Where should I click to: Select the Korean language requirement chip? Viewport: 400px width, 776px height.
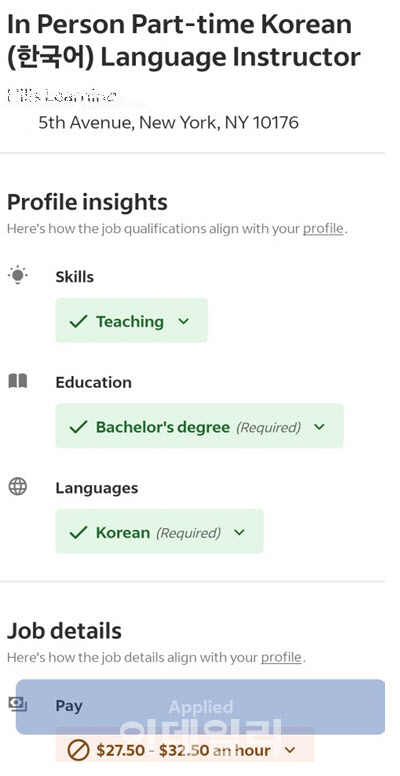click(x=159, y=531)
